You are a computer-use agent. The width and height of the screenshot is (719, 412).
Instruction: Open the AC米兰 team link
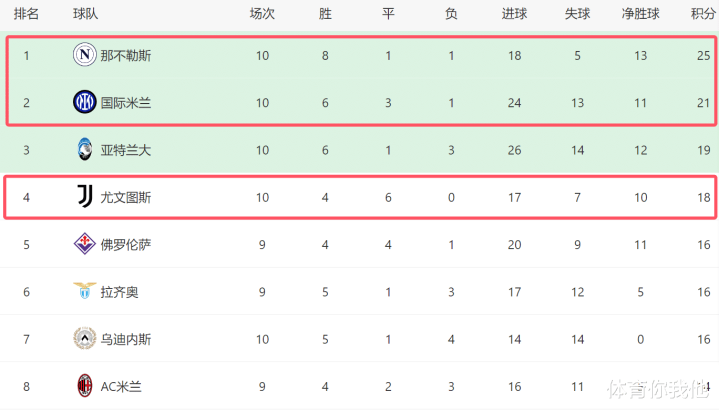(121, 386)
